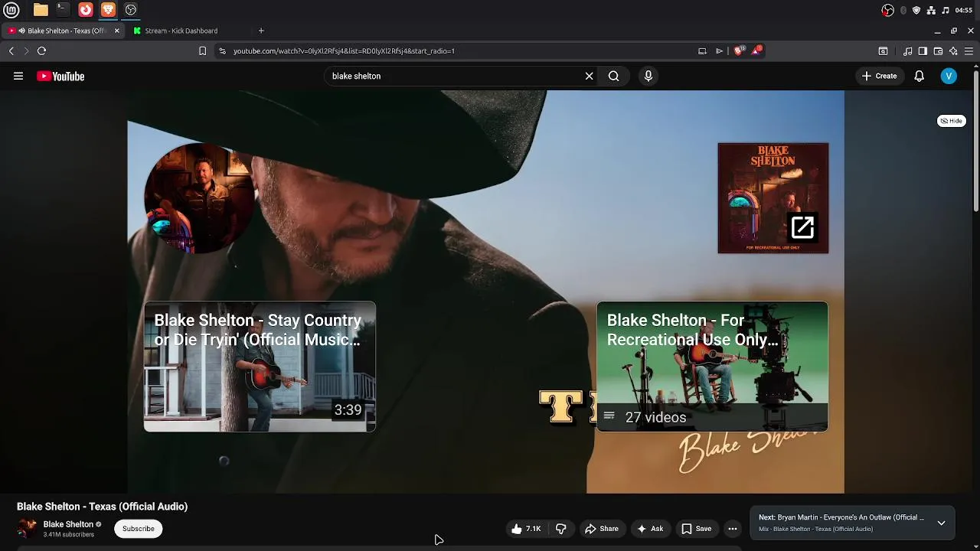Like the video (7.1K thumbs up)
This screenshot has height=551, width=980.
[526, 529]
